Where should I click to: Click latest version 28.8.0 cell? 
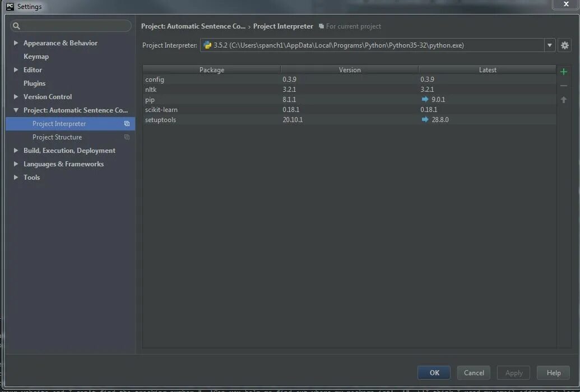[440, 119]
